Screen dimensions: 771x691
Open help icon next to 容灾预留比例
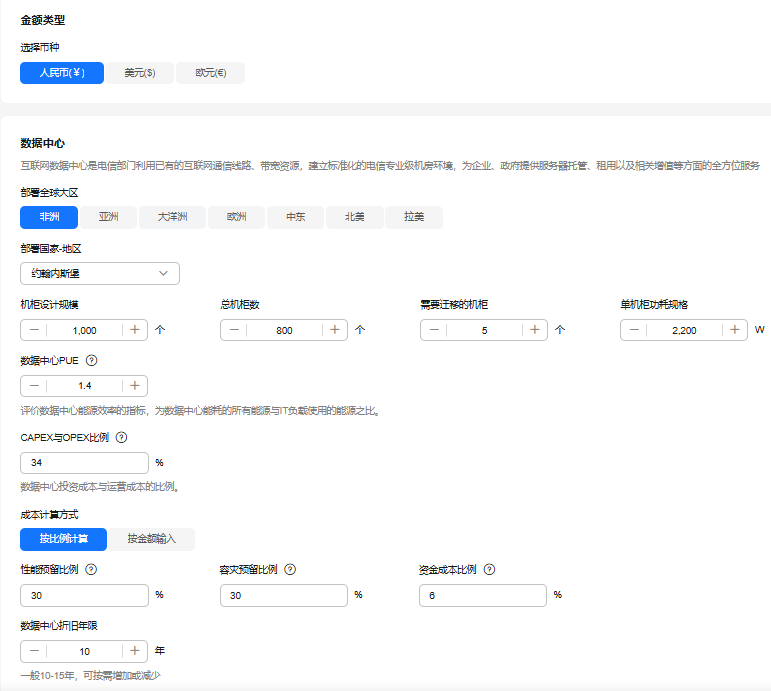pyautogui.click(x=290, y=570)
